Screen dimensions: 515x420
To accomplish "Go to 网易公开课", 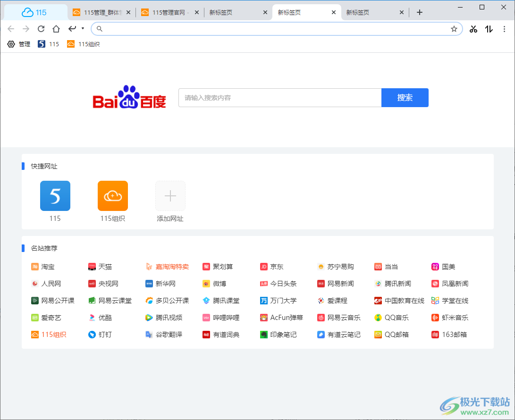I will pyautogui.click(x=53, y=301).
